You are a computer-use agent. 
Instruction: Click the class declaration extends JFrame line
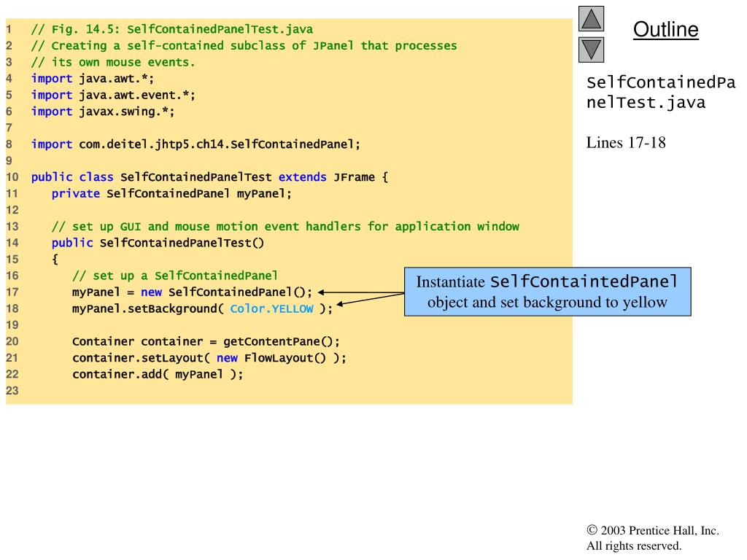[x=209, y=177]
